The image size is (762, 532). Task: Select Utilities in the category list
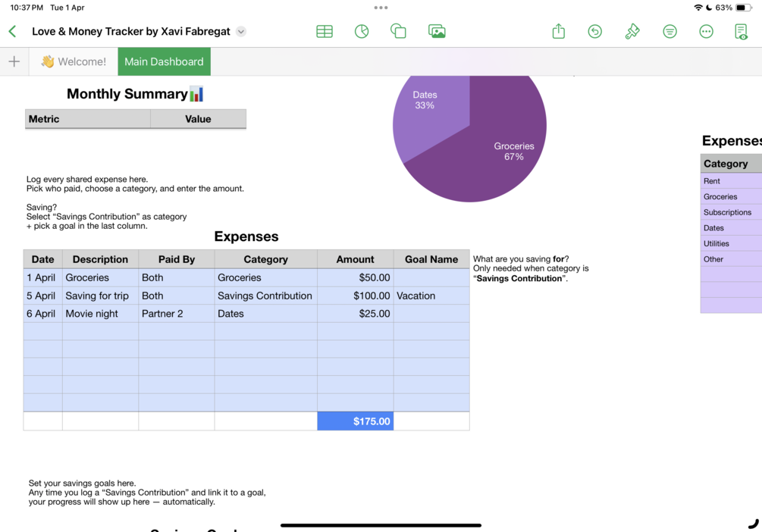(x=731, y=243)
